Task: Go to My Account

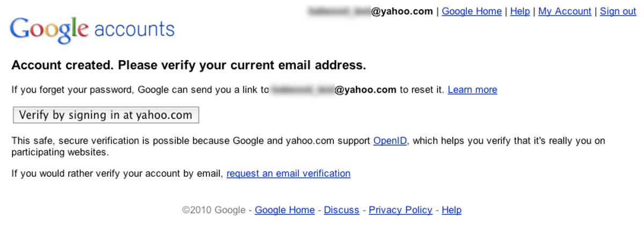Action: click(565, 11)
